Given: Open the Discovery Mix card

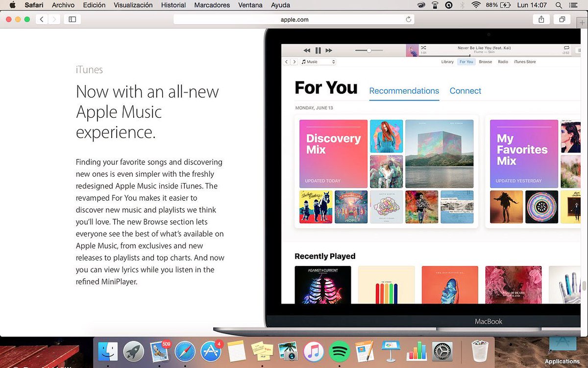Looking at the screenshot, I should 333,154.
